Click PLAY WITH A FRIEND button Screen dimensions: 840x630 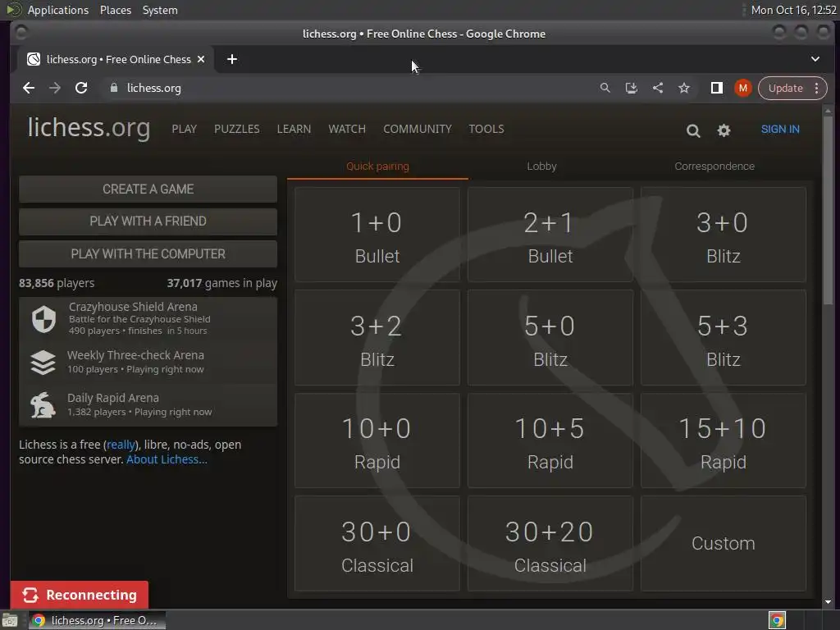[x=148, y=221]
